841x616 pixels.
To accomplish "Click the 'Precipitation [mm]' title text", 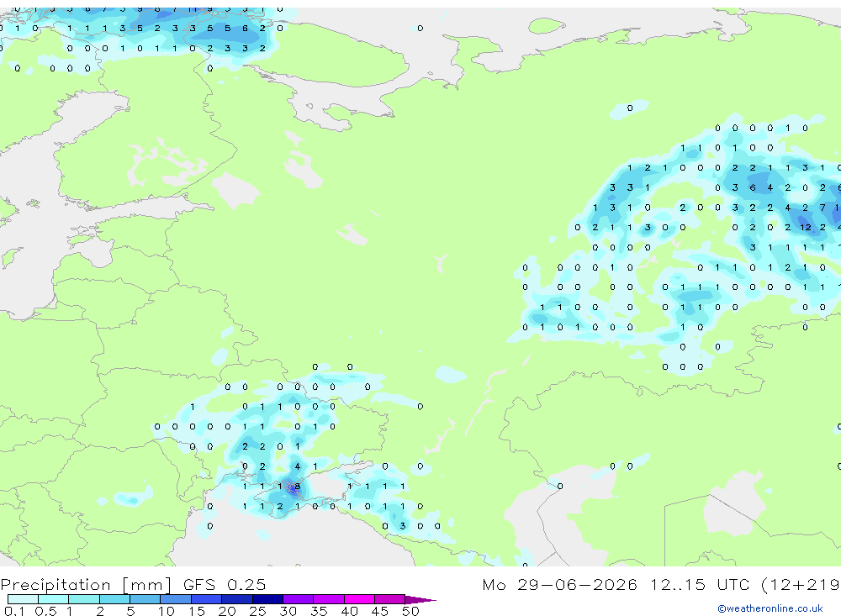I will coord(86,585).
